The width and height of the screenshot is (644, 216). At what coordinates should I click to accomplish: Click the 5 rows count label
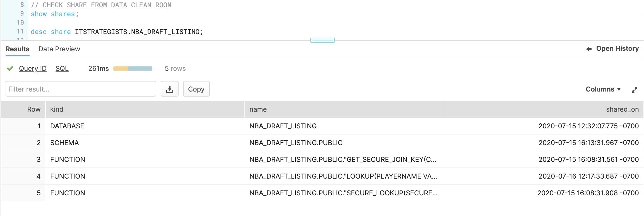pyautogui.click(x=175, y=69)
